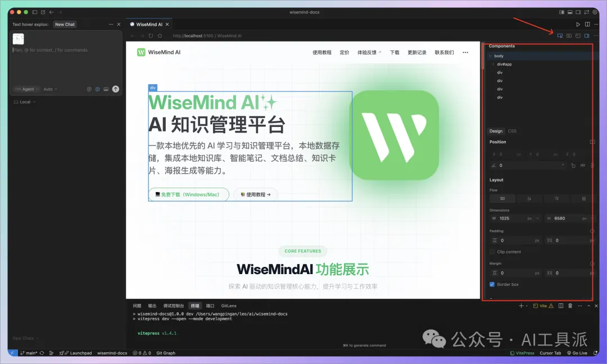Activate the element selector icon in browser toolbar
Viewport: 607px width, 364px height.
click(560, 35)
